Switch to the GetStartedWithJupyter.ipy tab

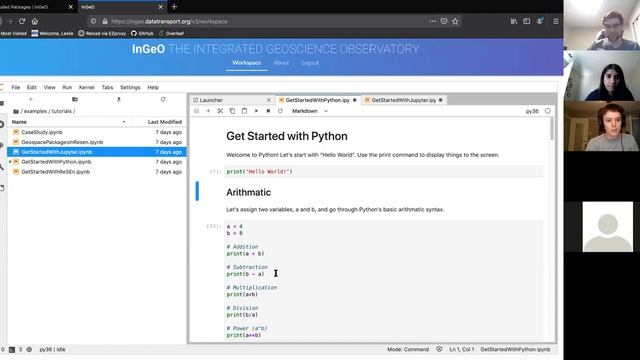[404, 100]
